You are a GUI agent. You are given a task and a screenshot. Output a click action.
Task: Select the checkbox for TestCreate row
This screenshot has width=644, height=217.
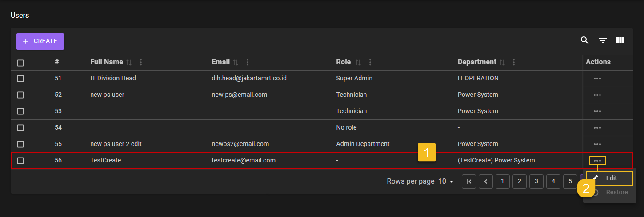pyautogui.click(x=20, y=161)
